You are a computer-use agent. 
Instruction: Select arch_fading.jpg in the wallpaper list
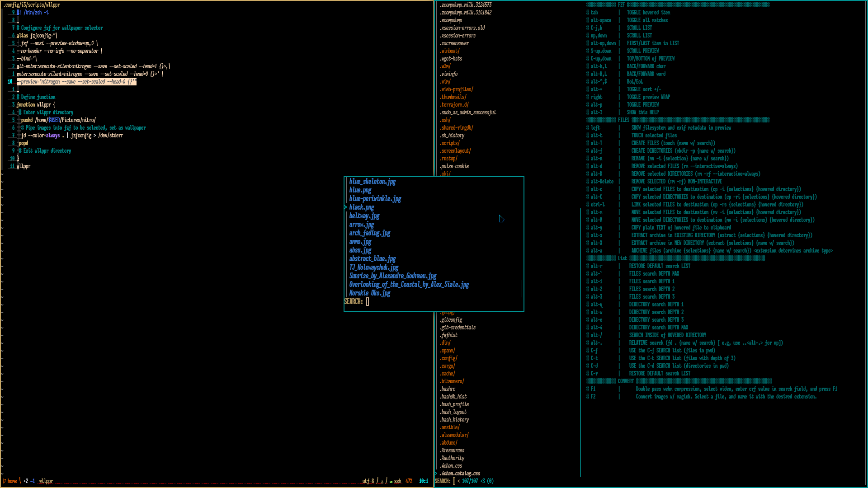pos(369,233)
